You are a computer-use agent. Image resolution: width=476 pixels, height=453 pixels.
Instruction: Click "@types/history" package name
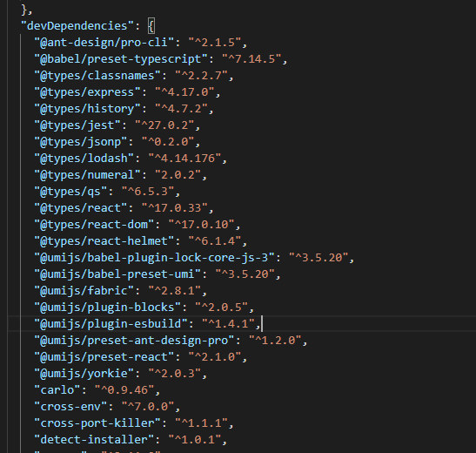pos(87,109)
